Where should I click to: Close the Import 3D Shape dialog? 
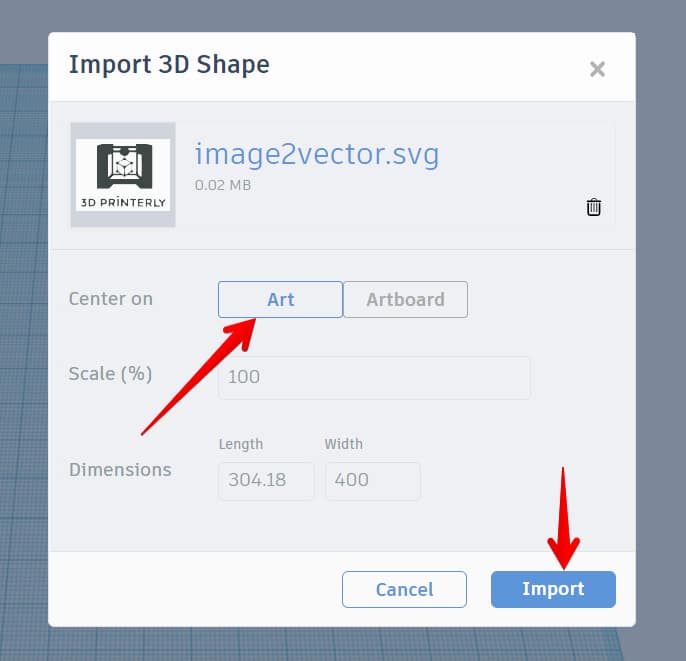click(x=597, y=69)
